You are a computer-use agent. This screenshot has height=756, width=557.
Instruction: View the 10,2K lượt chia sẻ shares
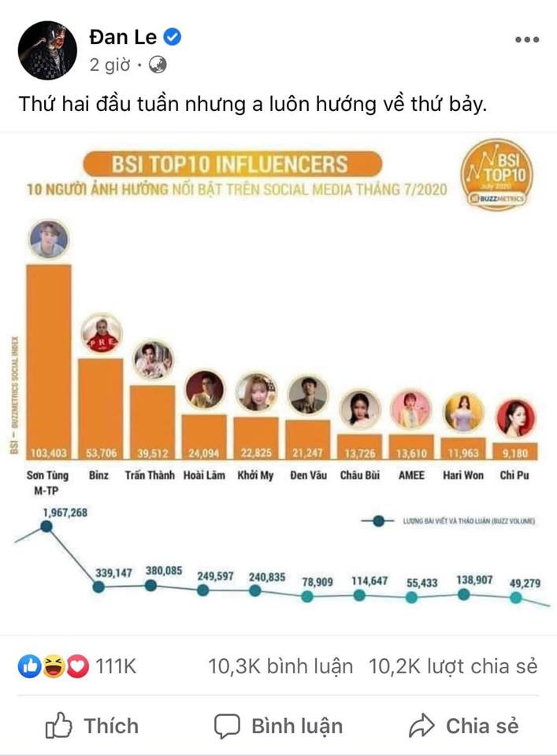coord(453,666)
